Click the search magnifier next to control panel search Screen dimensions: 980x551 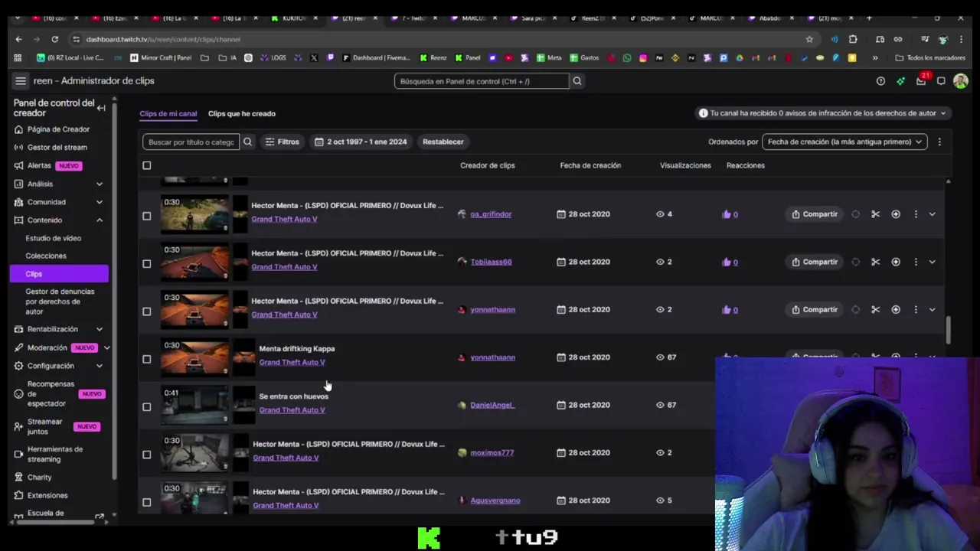577,81
